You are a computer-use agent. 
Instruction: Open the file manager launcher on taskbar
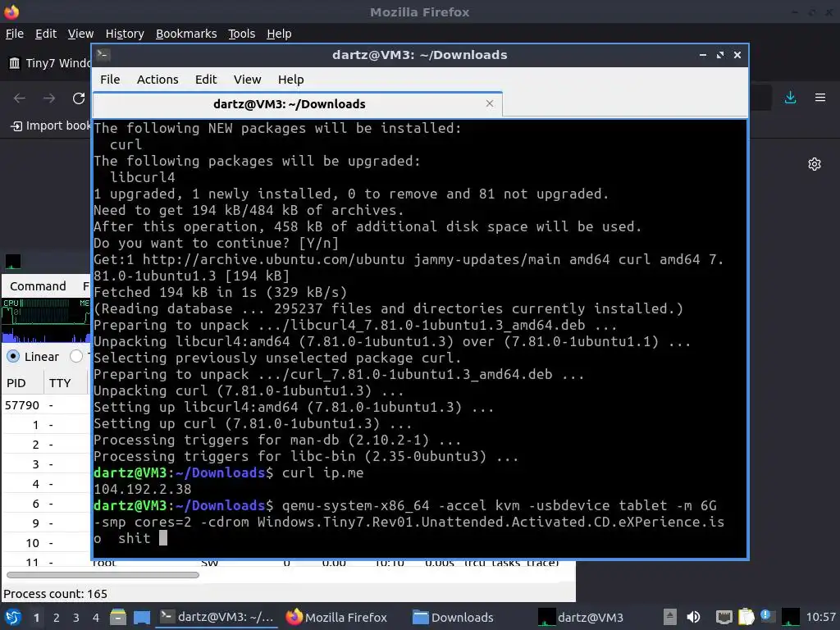(118, 618)
